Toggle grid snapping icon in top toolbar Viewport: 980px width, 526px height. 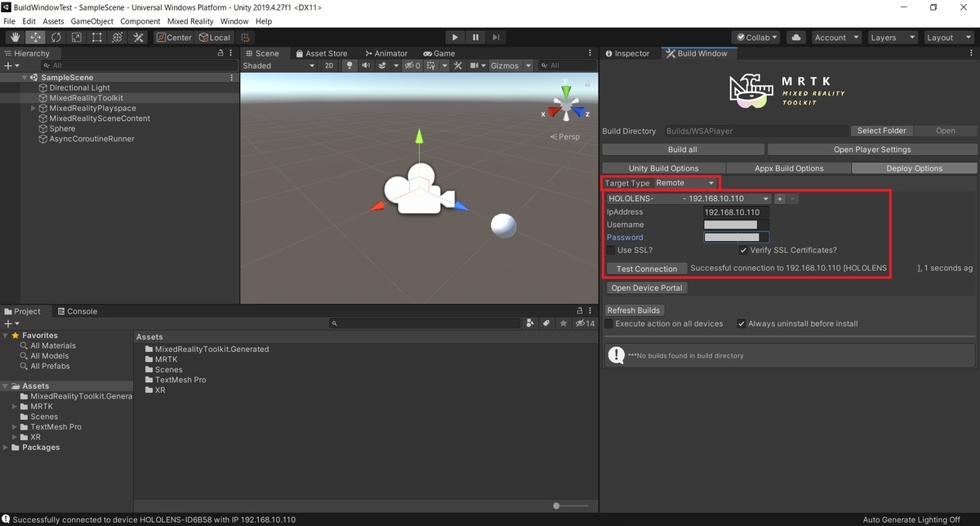click(x=245, y=38)
